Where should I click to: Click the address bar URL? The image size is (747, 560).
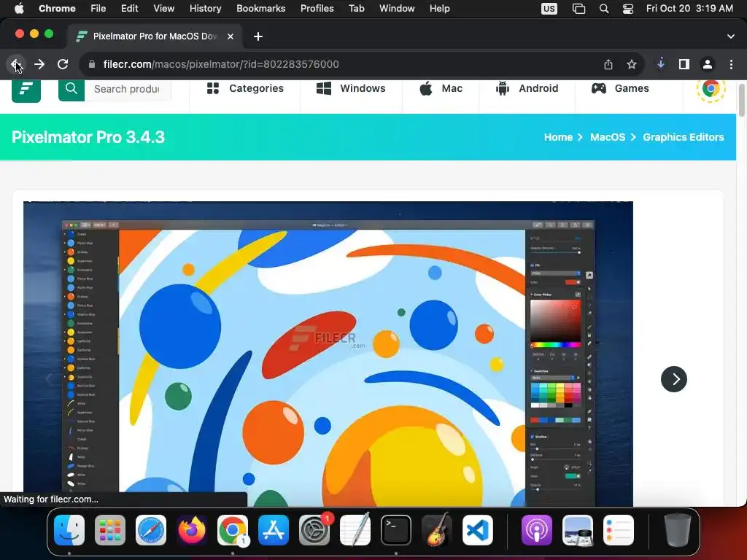click(221, 64)
